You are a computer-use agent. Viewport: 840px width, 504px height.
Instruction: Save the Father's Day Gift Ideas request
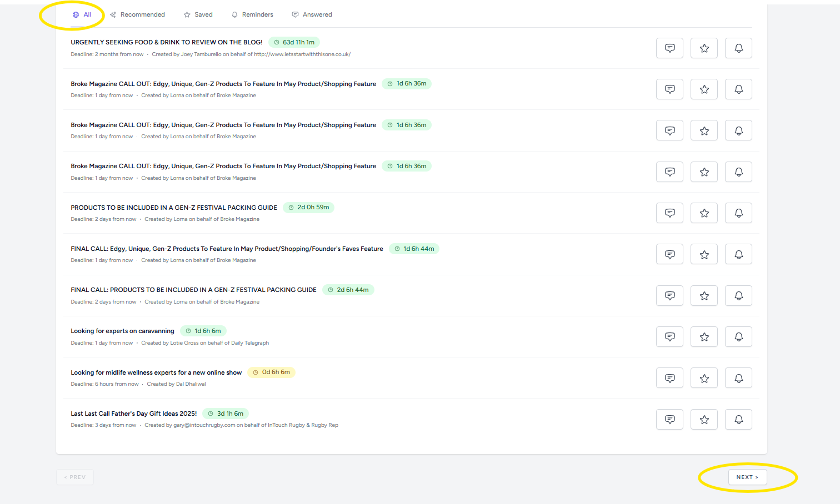pos(704,420)
